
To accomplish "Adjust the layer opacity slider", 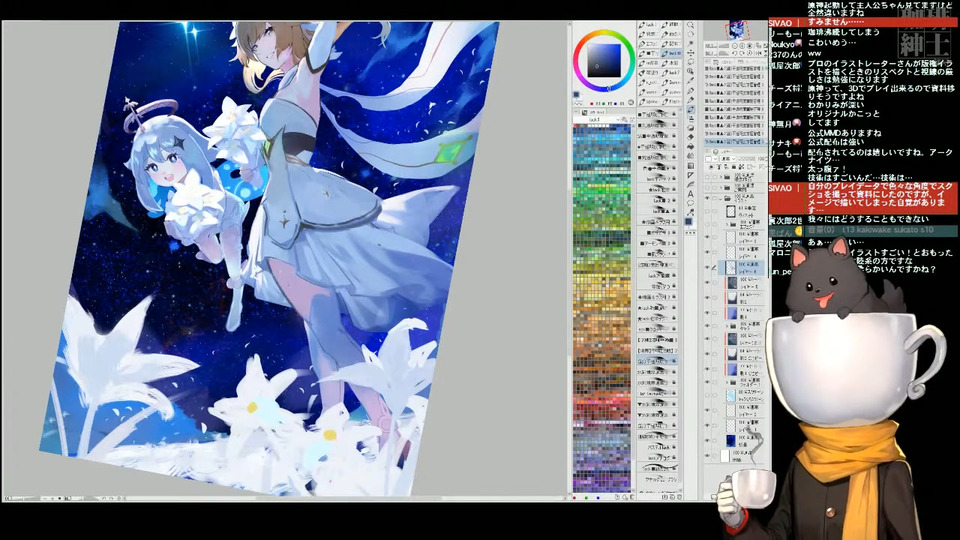I will 748,159.
